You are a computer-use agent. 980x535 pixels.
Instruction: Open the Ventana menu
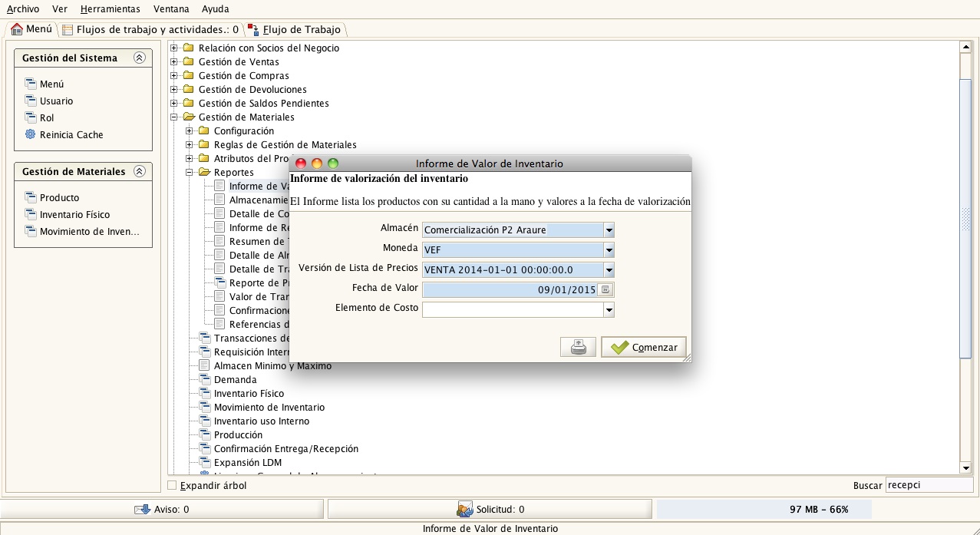click(171, 8)
